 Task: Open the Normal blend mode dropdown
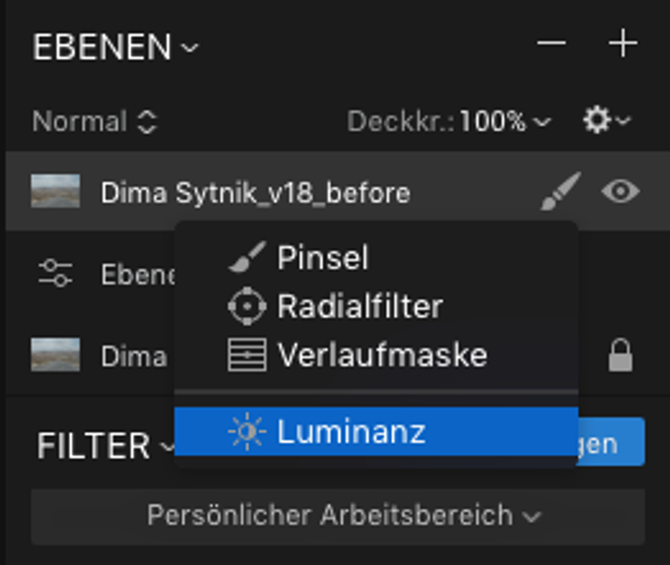[95, 121]
